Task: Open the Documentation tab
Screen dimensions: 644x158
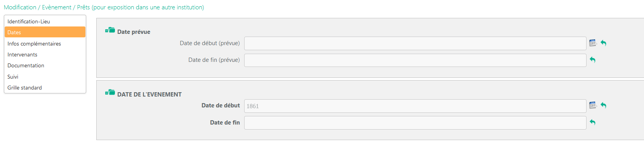Action: pyautogui.click(x=26, y=65)
